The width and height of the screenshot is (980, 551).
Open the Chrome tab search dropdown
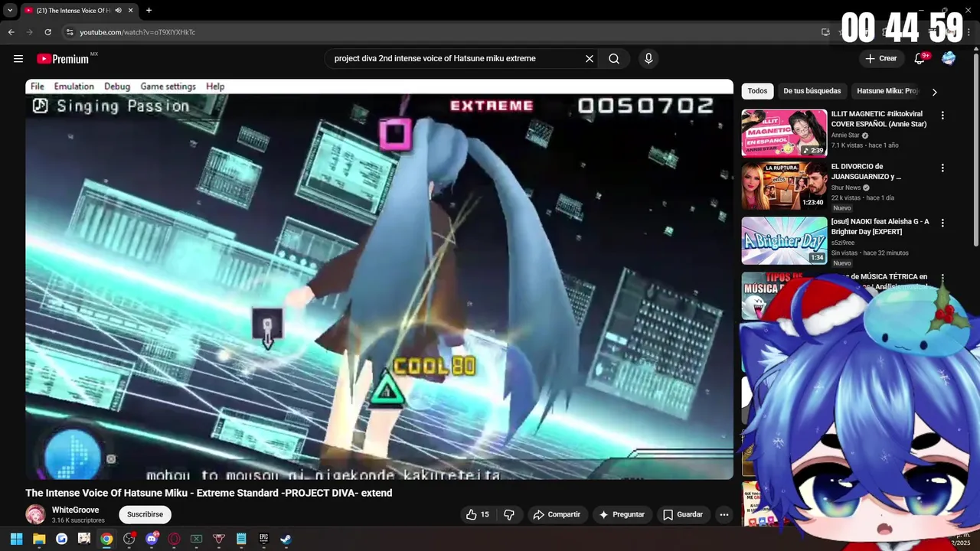pyautogui.click(x=10, y=10)
